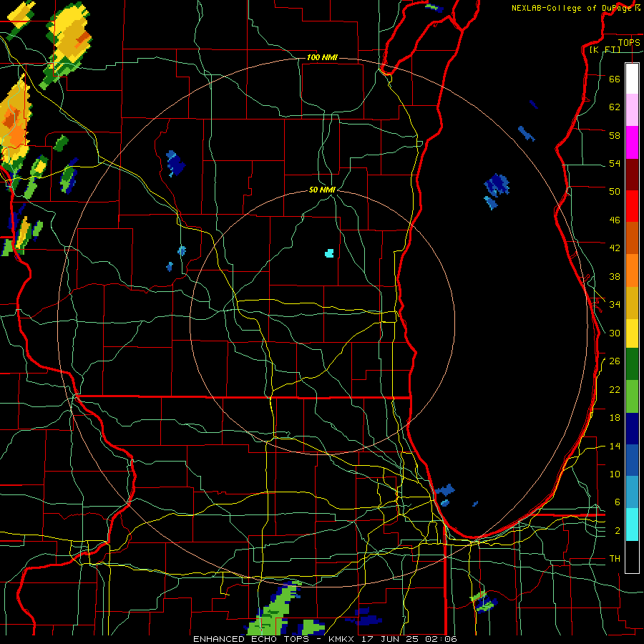Viewport: 644px width, 644px height.
Task: Click the '2' legend value
Action: click(x=618, y=531)
